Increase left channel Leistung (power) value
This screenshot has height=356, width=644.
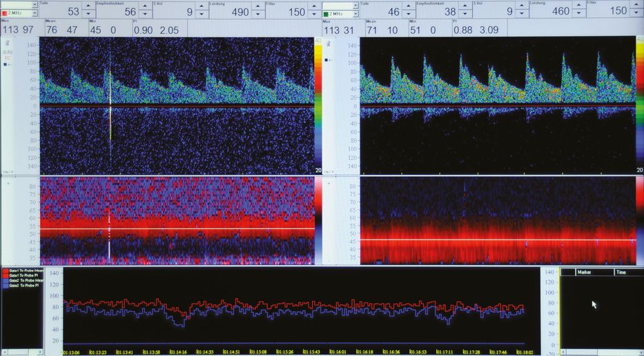click(x=257, y=6)
